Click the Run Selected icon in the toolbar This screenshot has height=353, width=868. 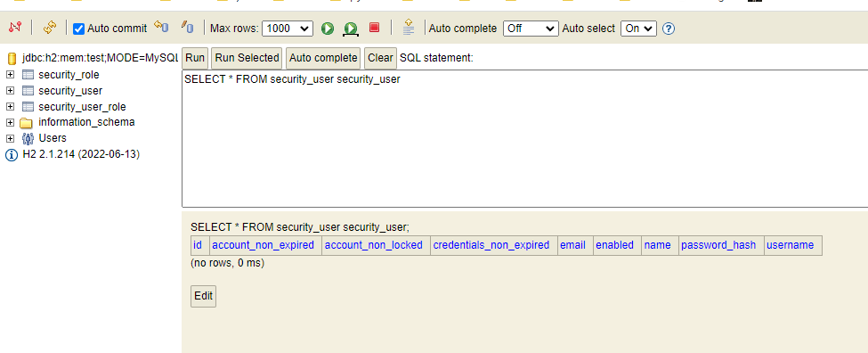coord(351,29)
